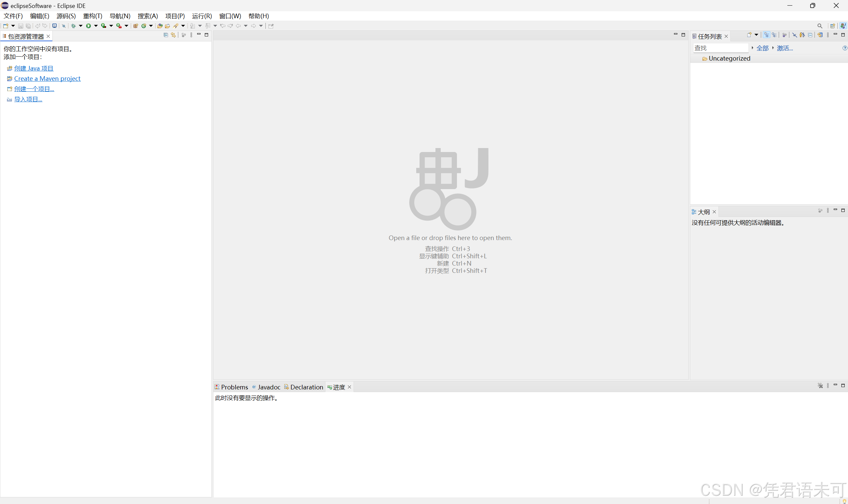
Task: Run with Coverage icon
Action: (x=104, y=26)
